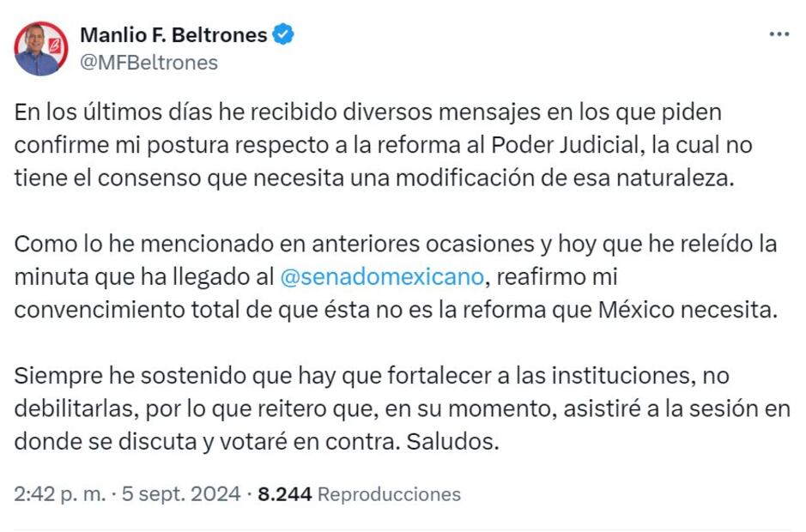The width and height of the screenshot is (806, 532).
Task: Click the blue verified checkmark badge
Action: click(x=283, y=34)
